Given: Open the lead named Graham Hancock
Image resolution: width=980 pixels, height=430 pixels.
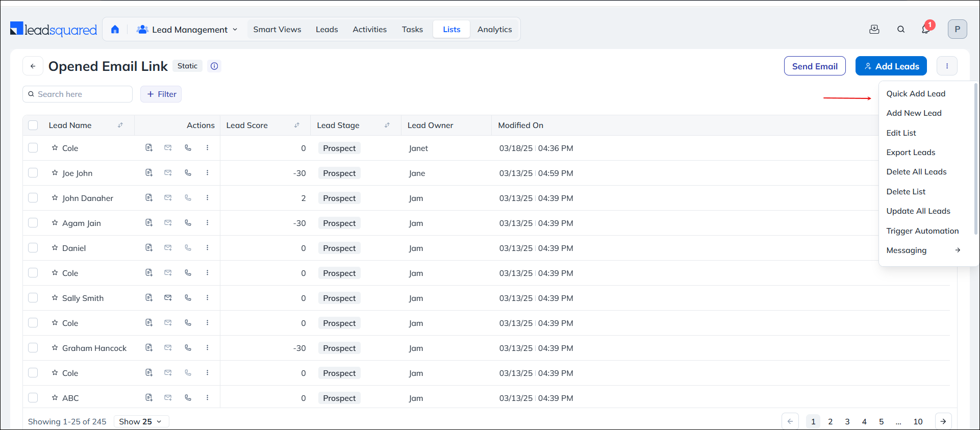Looking at the screenshot, I should 94,348.
